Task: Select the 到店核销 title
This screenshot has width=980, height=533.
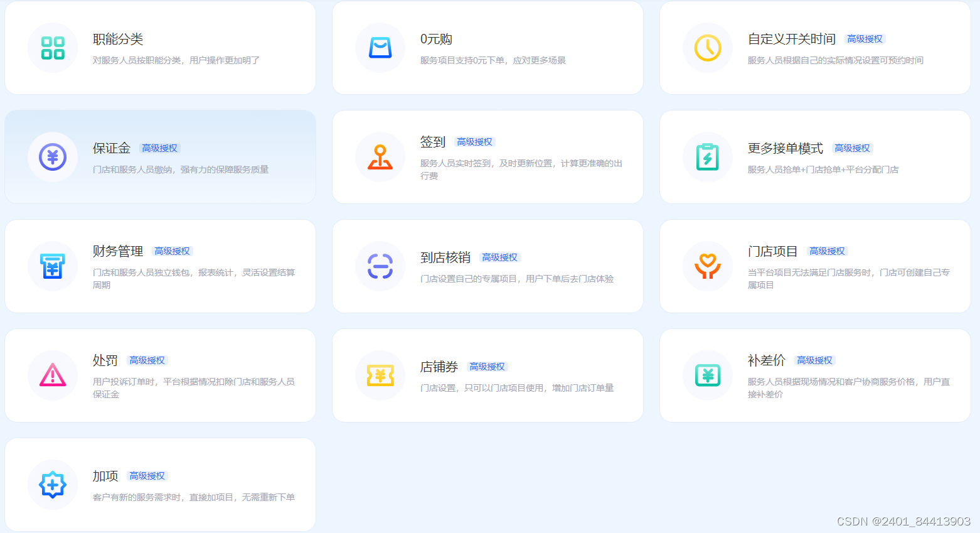Action: (x=445, y=257)
